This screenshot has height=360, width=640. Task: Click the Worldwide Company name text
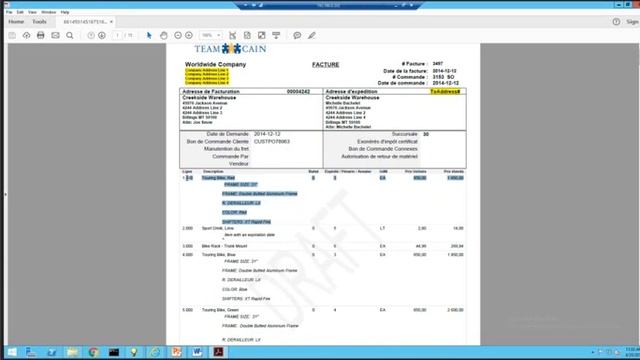(216, 64)
